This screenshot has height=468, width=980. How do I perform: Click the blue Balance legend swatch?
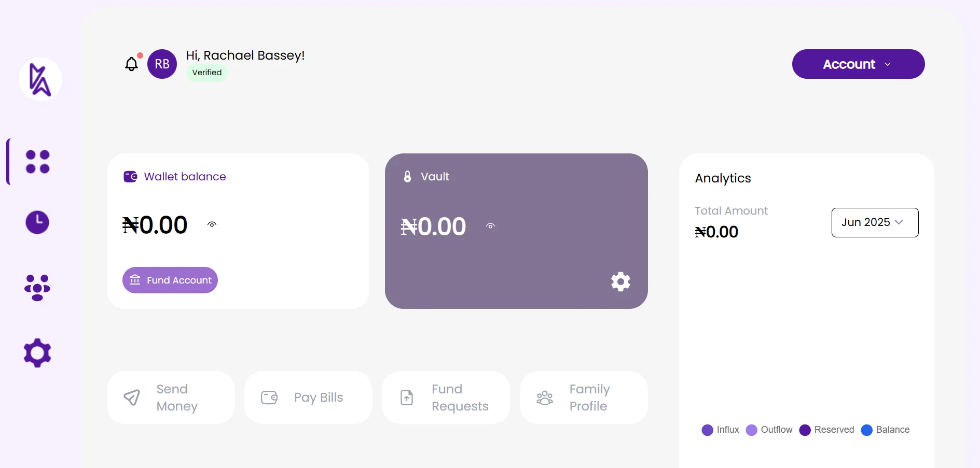tap(866, 430)
